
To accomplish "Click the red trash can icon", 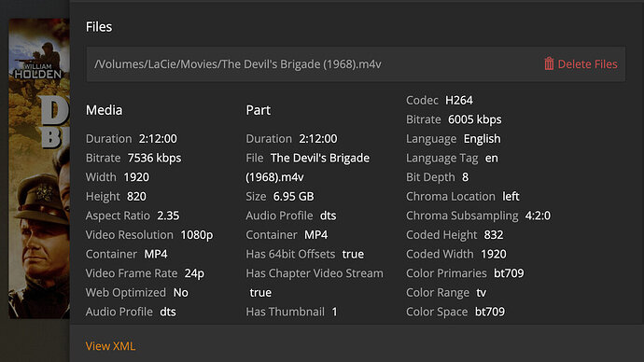I will tap(549, 63).
